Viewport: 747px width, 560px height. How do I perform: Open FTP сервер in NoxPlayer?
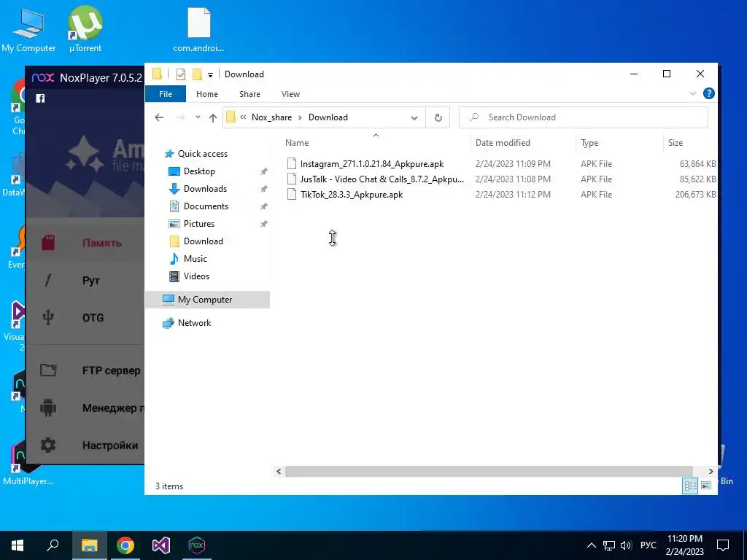pos(111,370)
